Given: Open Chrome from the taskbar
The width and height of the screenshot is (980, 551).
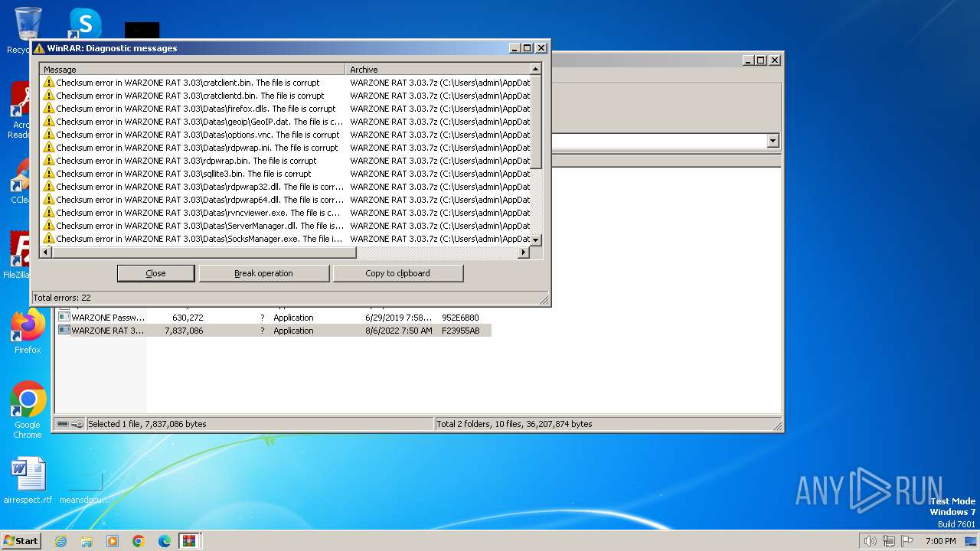Looking at the screenshot, I should pos(139,541).
